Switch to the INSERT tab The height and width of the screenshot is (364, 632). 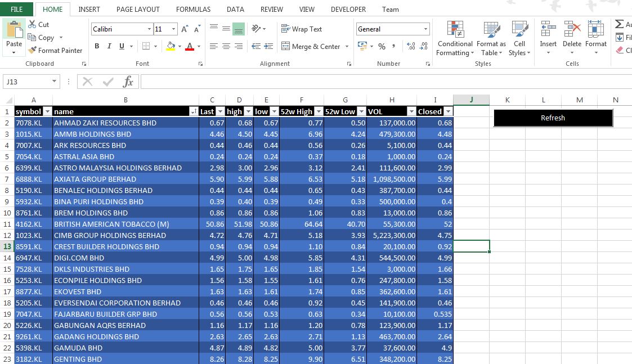pos(89,9)
